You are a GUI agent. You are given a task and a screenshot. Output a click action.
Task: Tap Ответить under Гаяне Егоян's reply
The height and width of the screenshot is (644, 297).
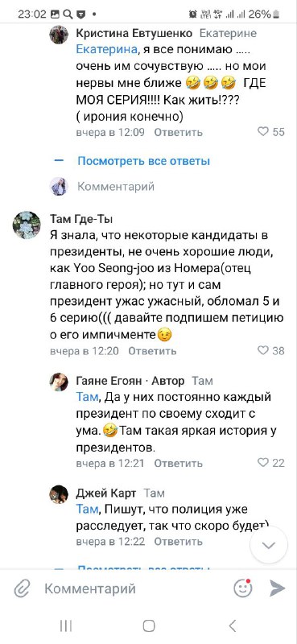click(x=179, y=463)
